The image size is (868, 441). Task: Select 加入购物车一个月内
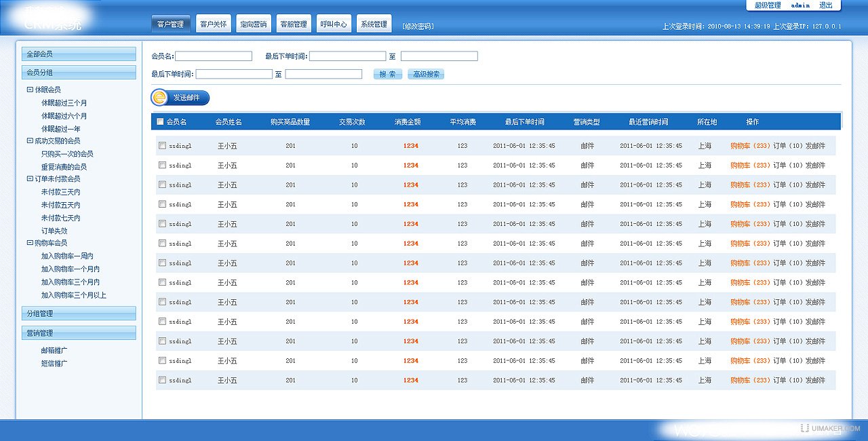click(71, 269)
